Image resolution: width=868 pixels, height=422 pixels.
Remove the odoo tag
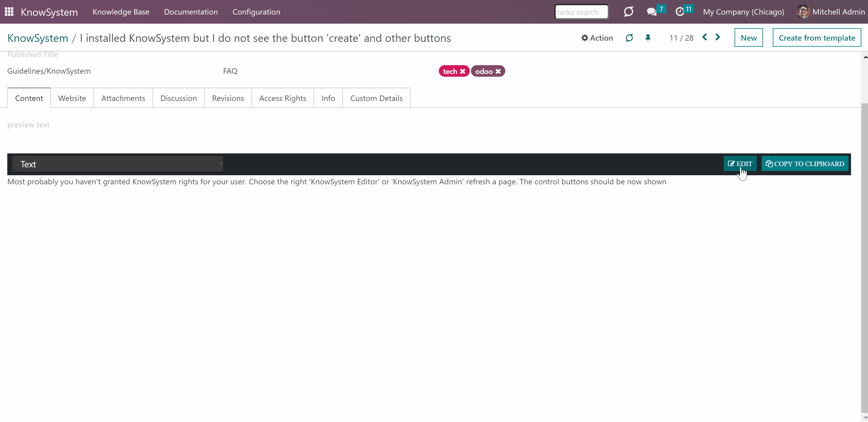point(498,71)
